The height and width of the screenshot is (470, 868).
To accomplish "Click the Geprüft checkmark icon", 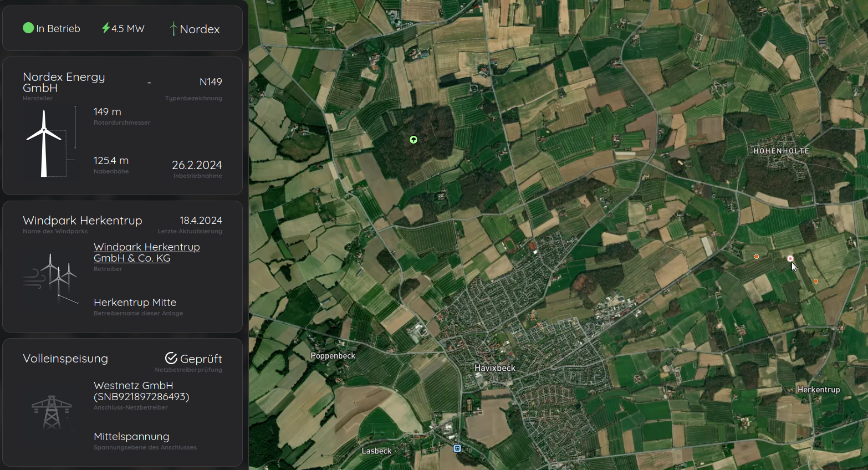I will [171, 359].
